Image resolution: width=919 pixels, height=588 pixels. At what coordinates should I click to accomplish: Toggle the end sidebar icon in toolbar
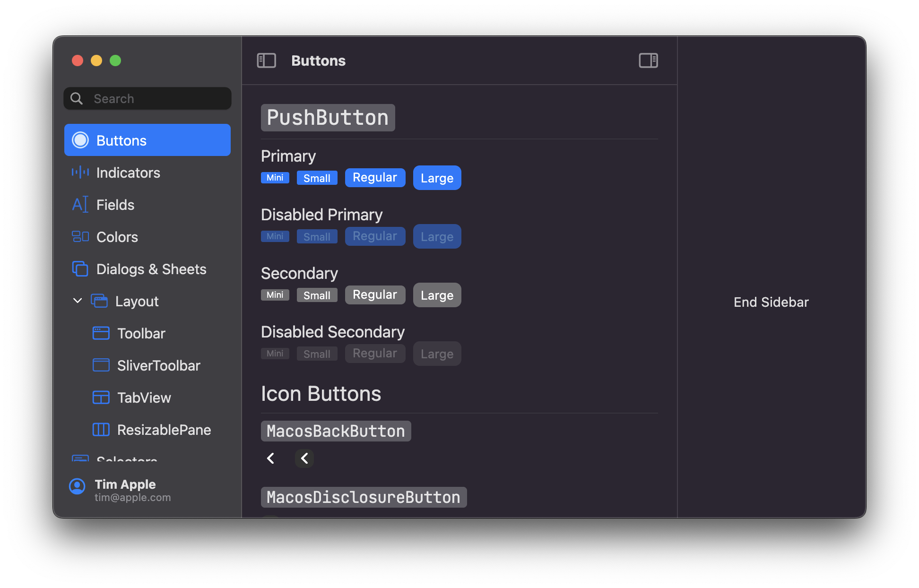coord(648,61)
